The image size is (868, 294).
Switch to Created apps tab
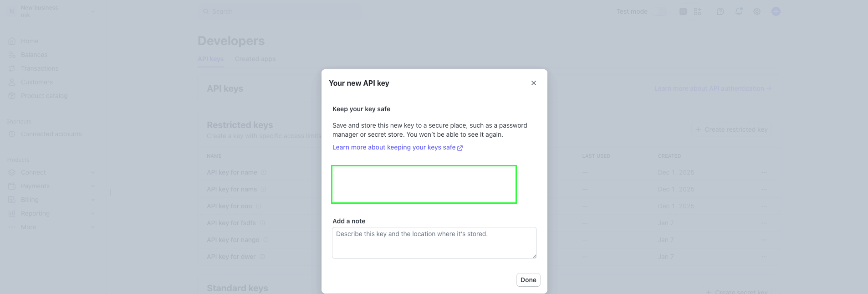coord(255,59)
